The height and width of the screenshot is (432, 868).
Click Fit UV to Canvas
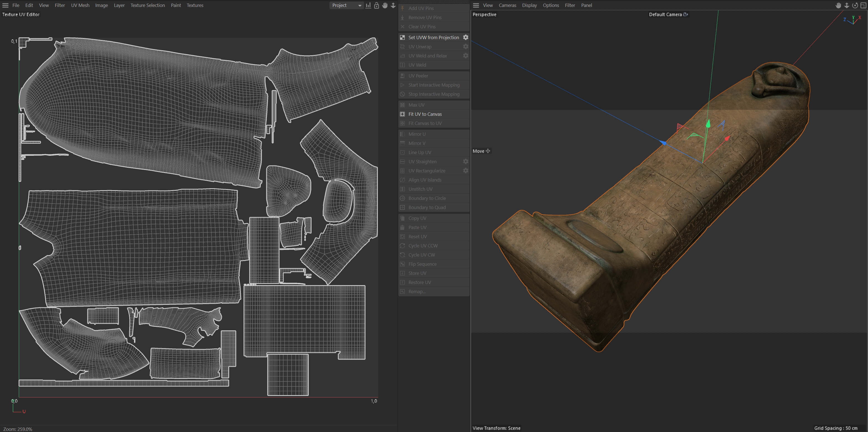(x=425, y=114)
